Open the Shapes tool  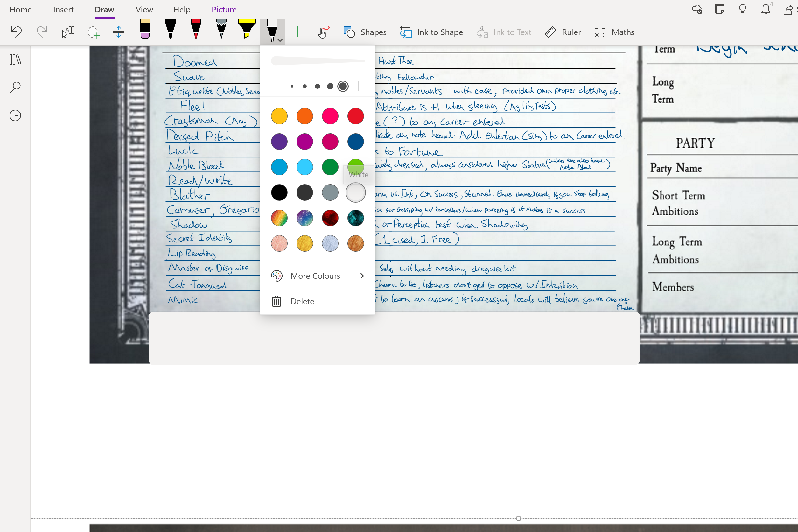pyautogui.click(x=364, y=32)
